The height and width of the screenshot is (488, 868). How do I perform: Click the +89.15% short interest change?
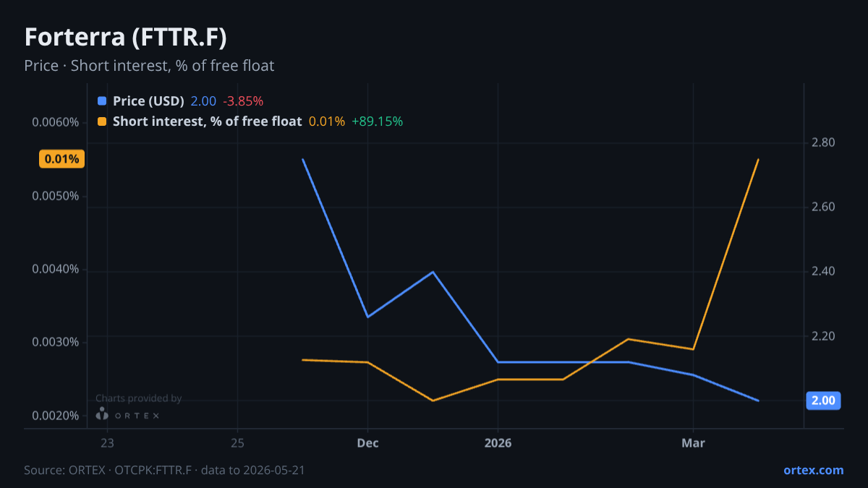point(377,121)
